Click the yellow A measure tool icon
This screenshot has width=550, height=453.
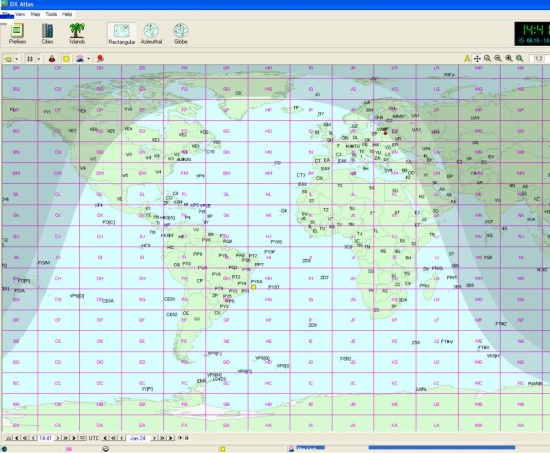[x=467, y=59]
